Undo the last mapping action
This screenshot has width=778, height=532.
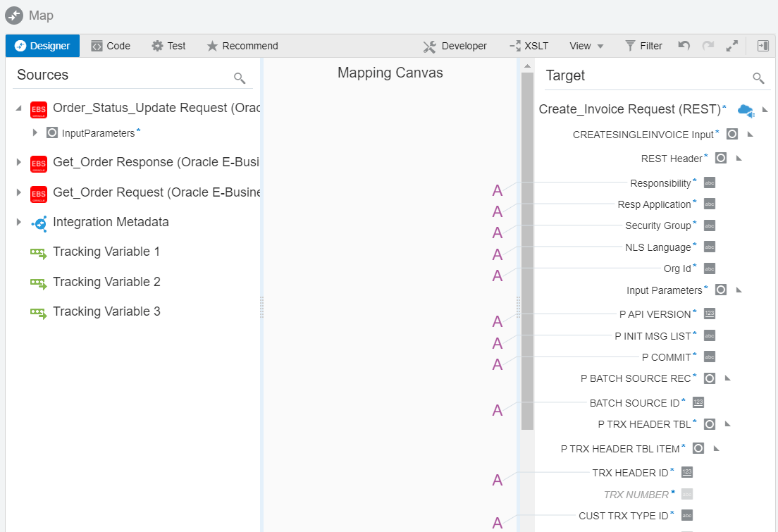click(x=684, y=46)
